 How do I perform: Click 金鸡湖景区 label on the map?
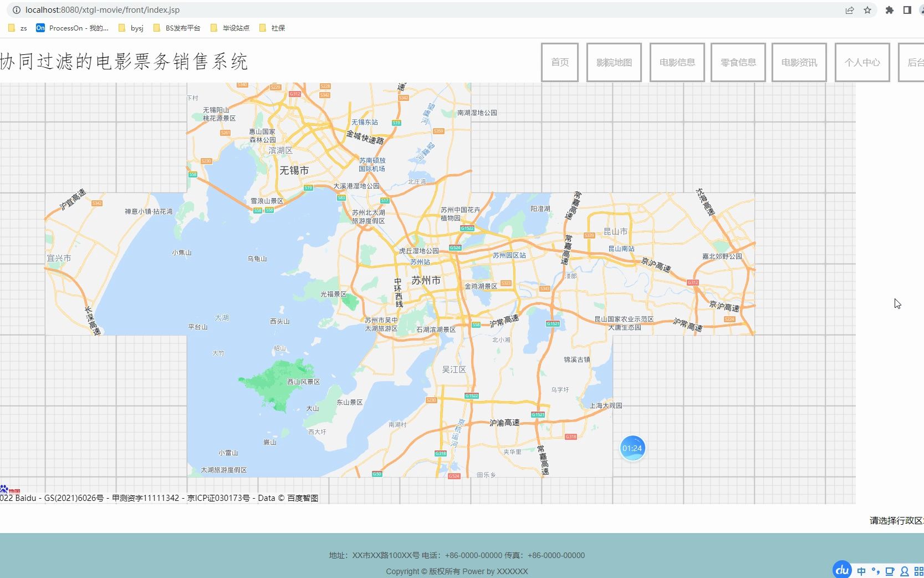(x=481, y=286)
